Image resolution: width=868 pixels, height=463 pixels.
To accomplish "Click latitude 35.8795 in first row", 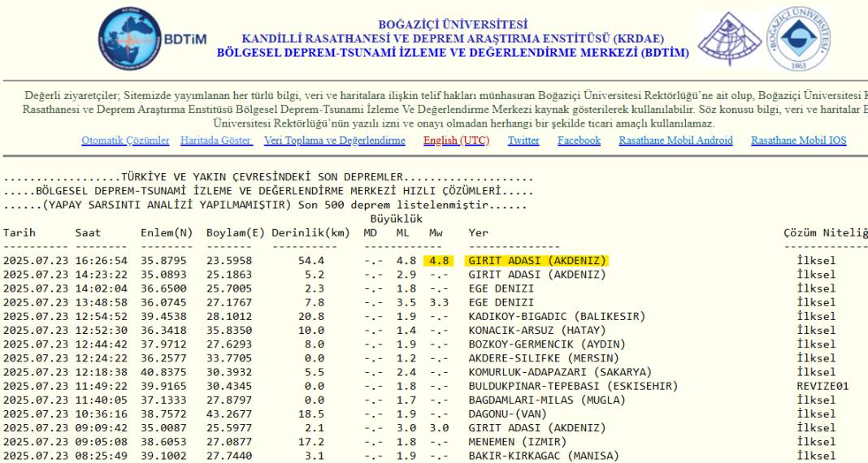I will pyautogui.click(x=163, y=261).
